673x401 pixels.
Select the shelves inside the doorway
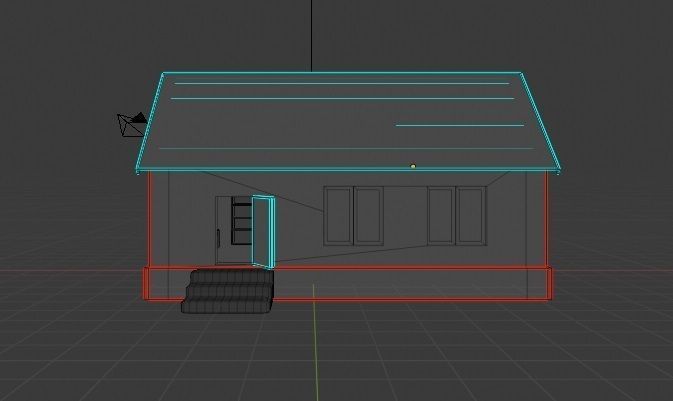point(242,221)
